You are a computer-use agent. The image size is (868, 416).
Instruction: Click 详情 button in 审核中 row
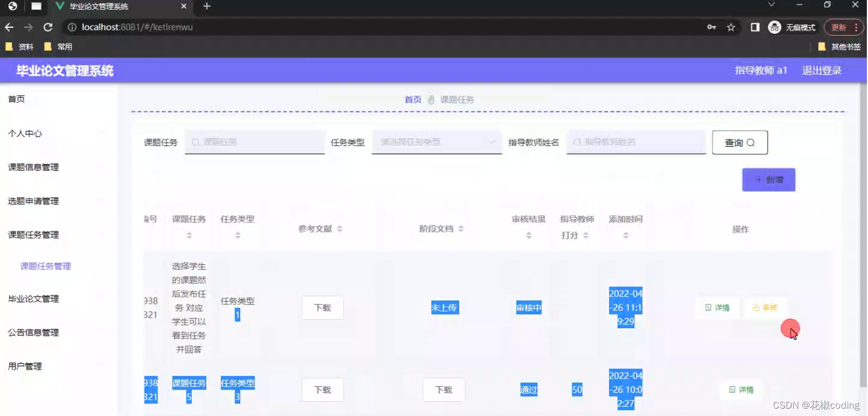click(x=717, y=308)
